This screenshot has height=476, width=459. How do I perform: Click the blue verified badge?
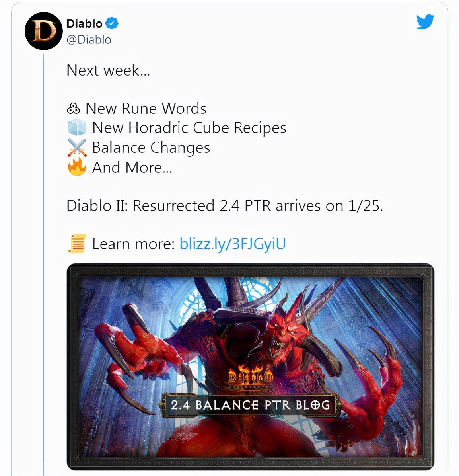(112, 23)
